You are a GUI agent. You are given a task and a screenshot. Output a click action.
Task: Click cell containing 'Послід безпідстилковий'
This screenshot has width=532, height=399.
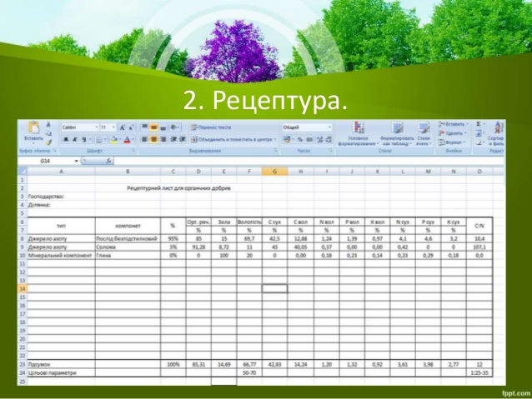click(x=128, y=239)
